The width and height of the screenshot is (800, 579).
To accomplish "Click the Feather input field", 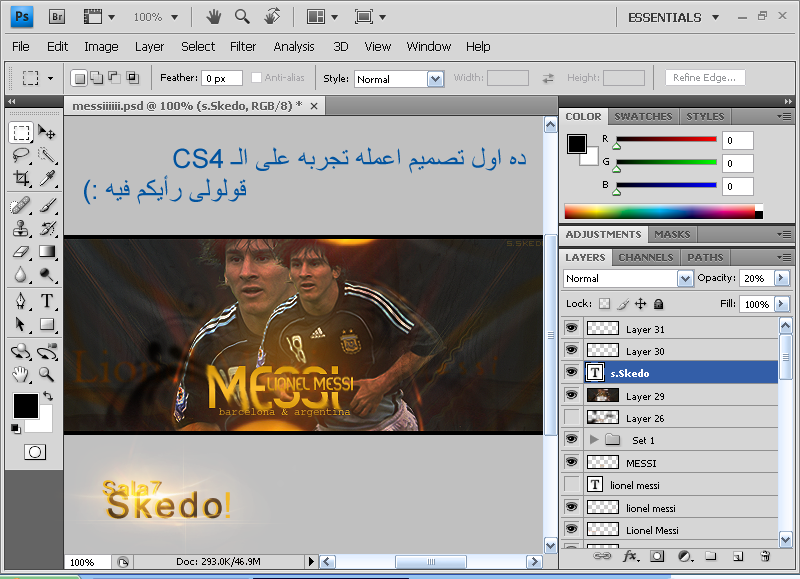I will tap(222, 78).
